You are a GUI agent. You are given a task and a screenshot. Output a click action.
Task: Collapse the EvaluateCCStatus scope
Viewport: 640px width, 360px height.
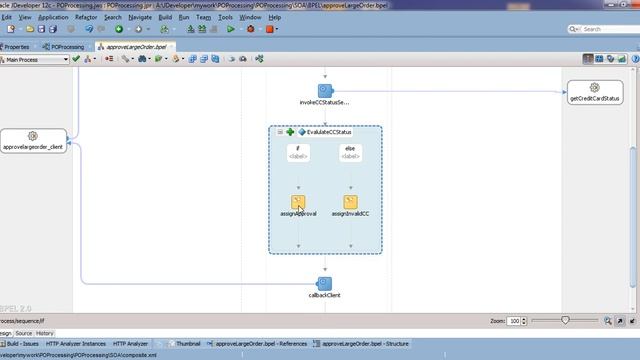click(280, 132)
